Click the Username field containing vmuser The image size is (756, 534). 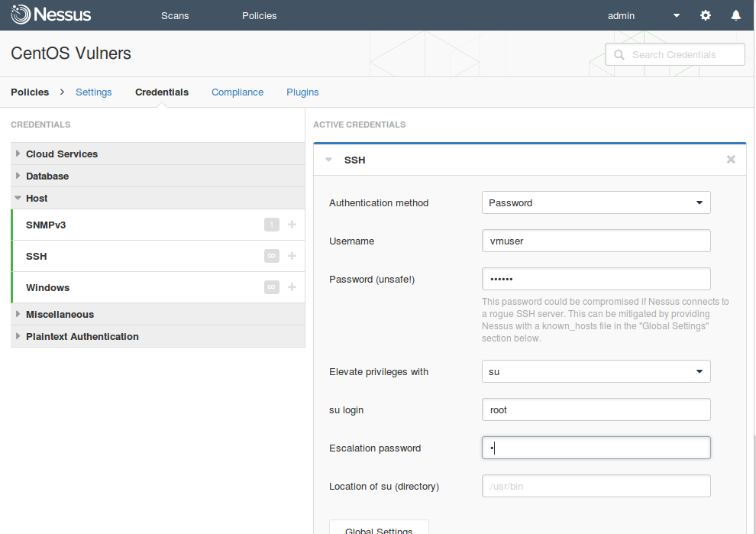tap(596, 241)
